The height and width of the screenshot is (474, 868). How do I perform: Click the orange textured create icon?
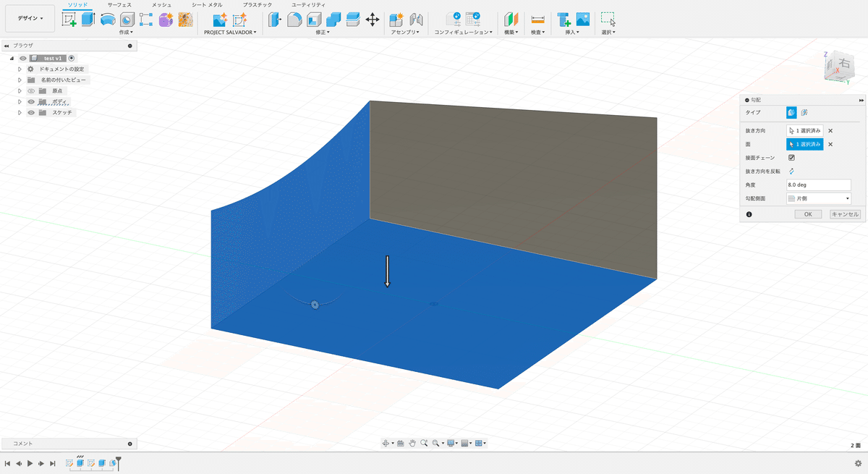(x=185, y=20)
